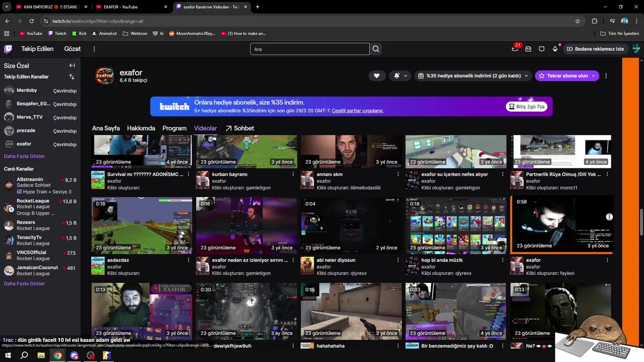Image resolution: width=644 pixels, height=362 pixels.
Task: Click the search magnifier button
Action: [x=376, y=49]
